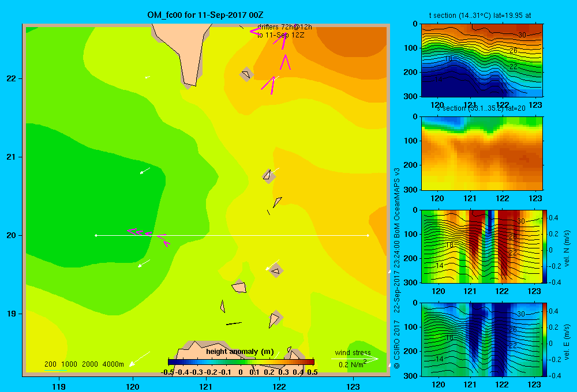Click the 's section (33.1..35.2) lat=20' title

click(x=481, y=108)
